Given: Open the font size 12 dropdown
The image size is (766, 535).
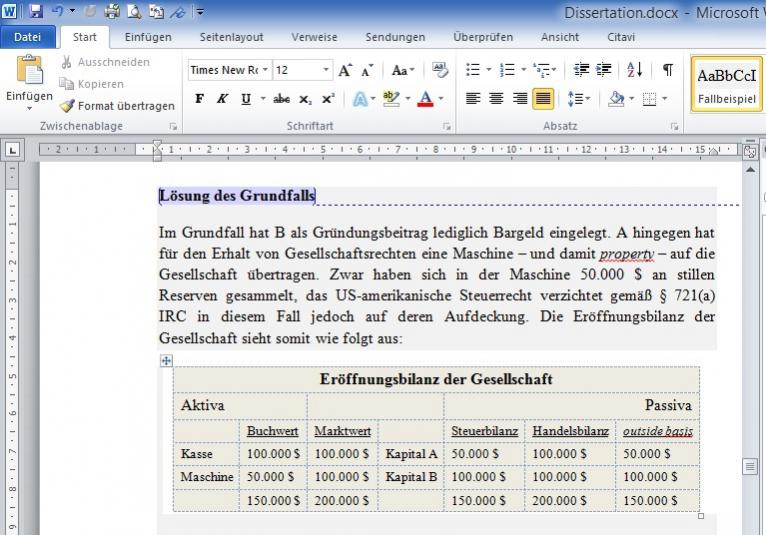Looking at the screenshot, I should [326, 70].
